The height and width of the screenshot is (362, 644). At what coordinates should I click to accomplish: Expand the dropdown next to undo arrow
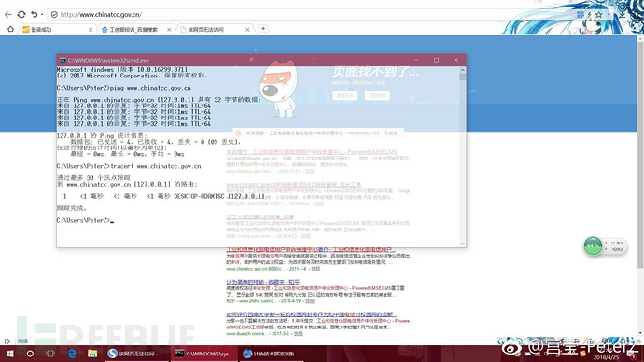pos(42,15)
